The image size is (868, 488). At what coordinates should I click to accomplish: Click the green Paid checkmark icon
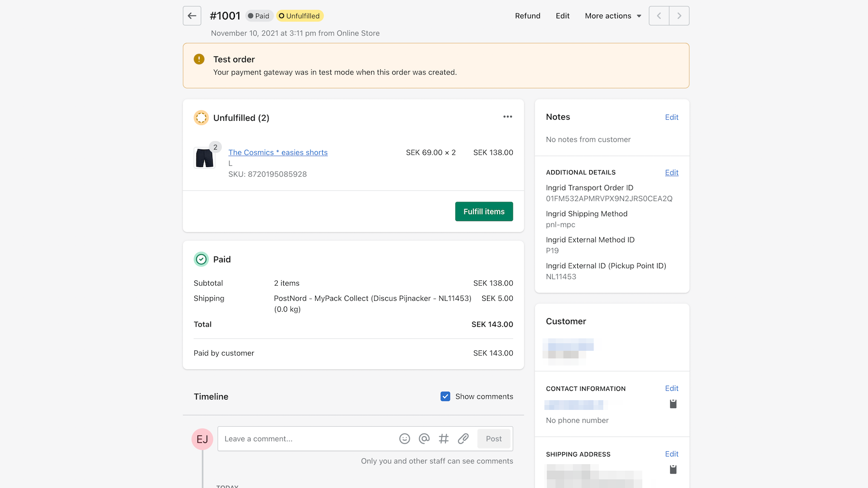[201, 259]
